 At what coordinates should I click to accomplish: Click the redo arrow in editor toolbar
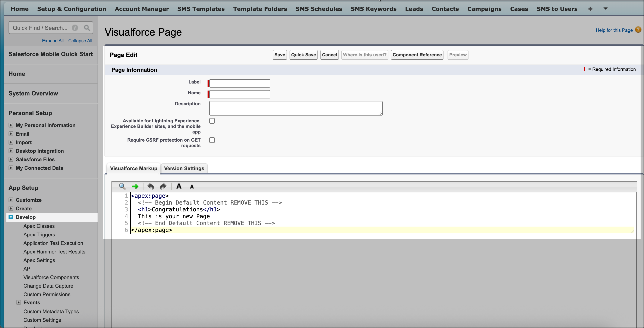(x=163, y=186)
